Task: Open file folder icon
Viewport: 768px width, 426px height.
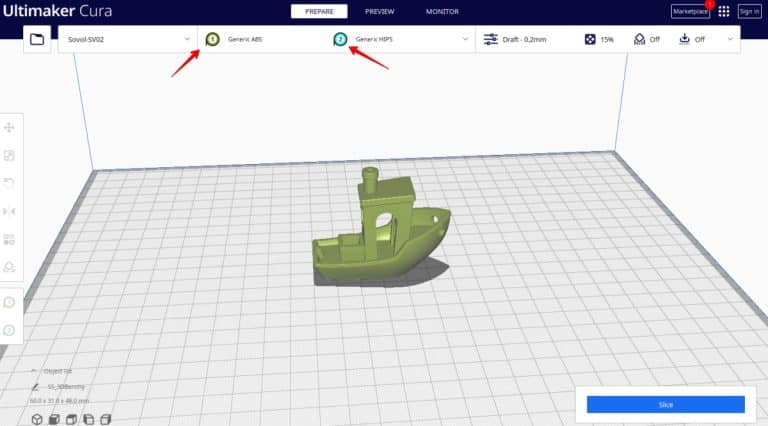Action: (x=37, y=39)
